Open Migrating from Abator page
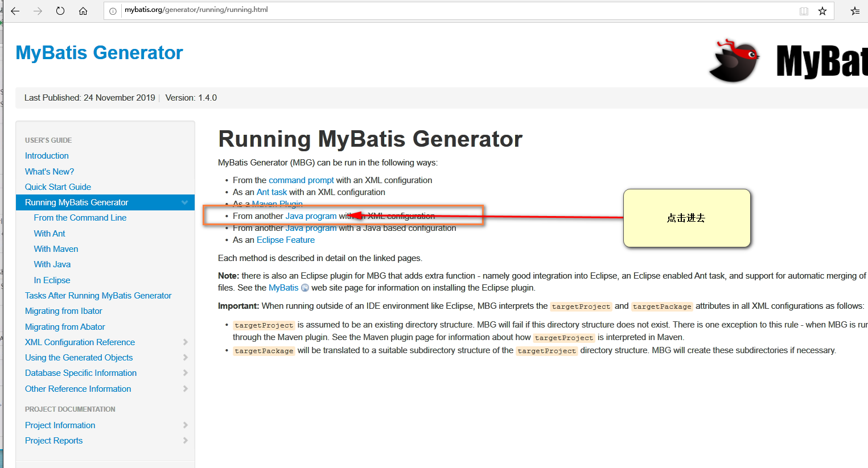This screenshot has height=468, width=868. click(65, 327)
